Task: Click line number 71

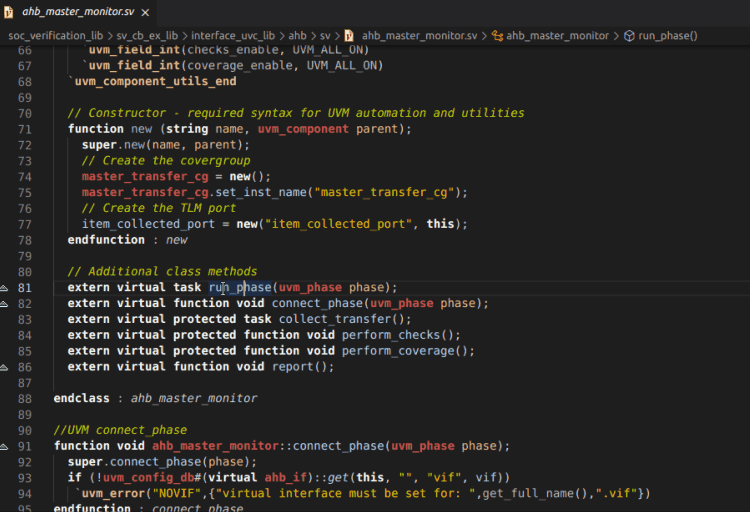Action: click(x=25, y=129)
